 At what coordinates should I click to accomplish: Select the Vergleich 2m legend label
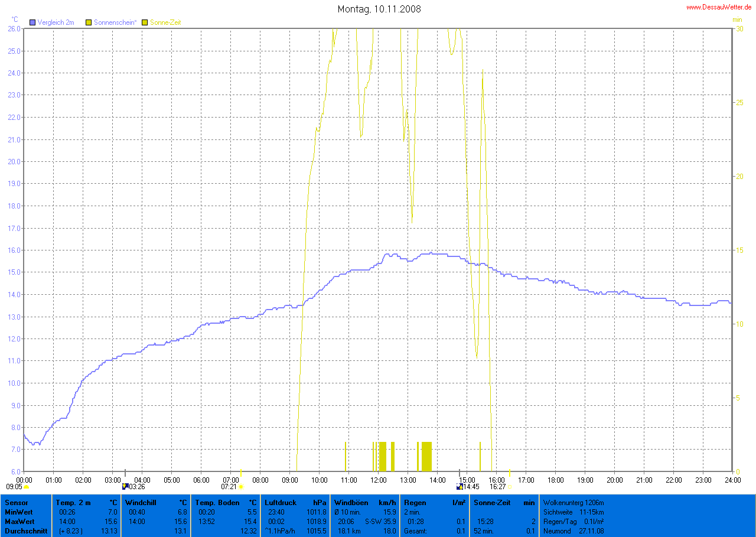click(x=56, y=22)
